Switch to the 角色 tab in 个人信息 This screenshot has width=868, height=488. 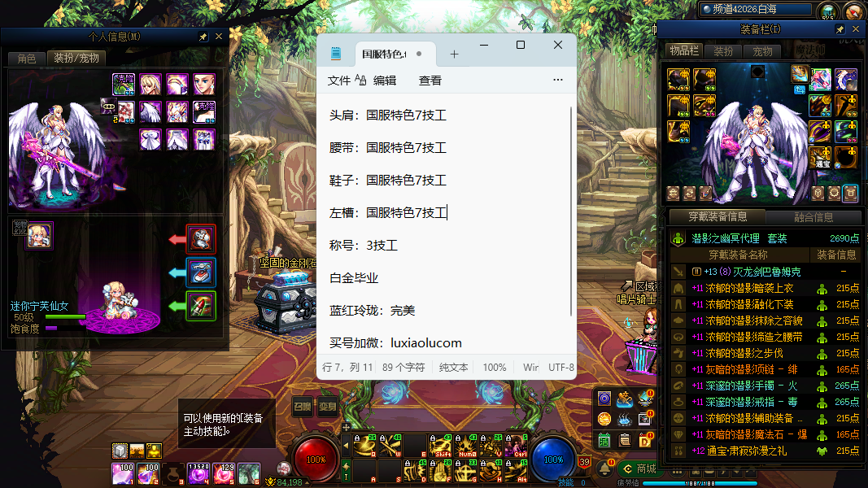pyautogui.click(x=26, y=59)
